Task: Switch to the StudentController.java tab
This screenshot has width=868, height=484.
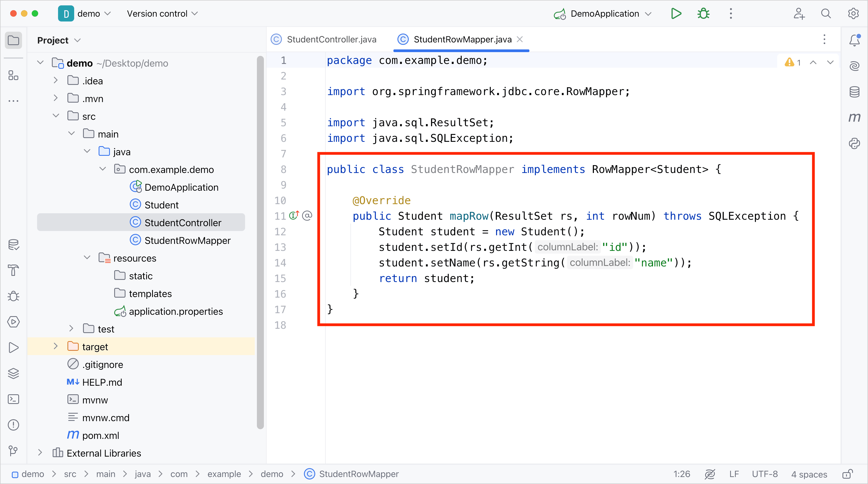Action: click(324, 39)
